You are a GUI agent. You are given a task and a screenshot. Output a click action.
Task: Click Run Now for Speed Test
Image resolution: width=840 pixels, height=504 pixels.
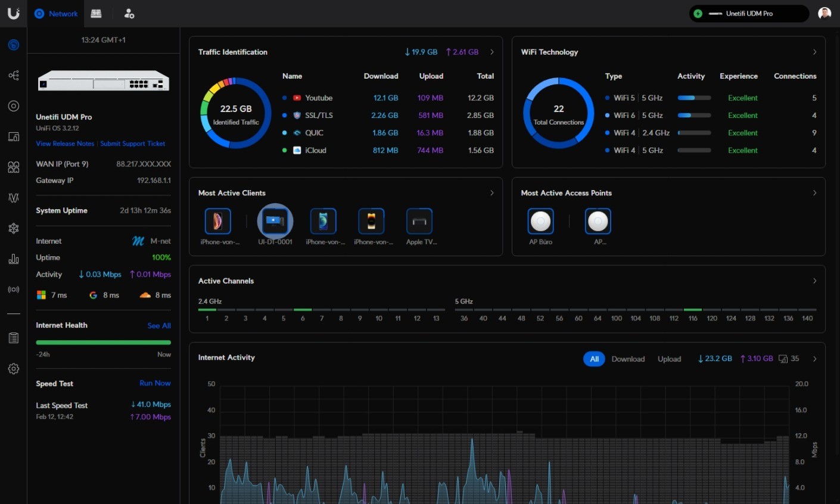pyautogui.click(x=155, y=383)
